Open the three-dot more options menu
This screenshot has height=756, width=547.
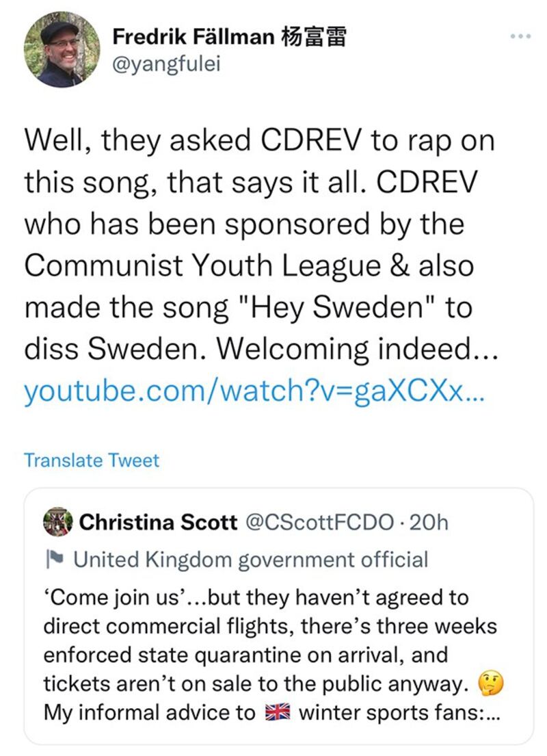[520, 36]
